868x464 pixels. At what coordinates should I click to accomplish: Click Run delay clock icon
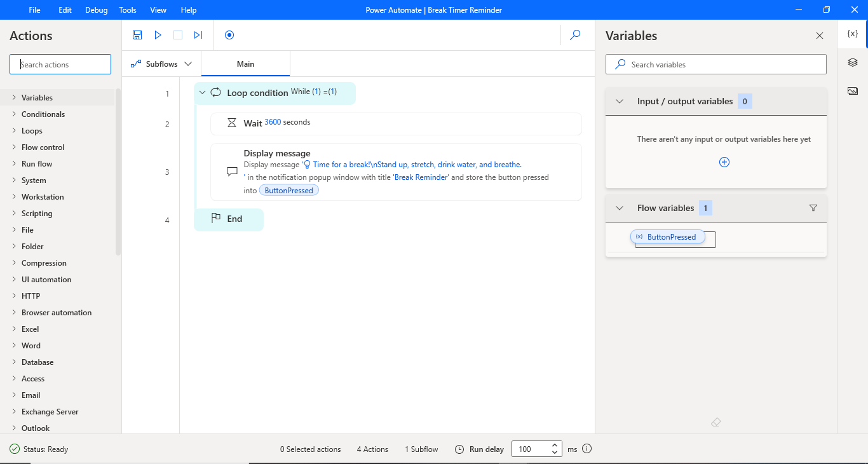pyautogui.click(x=459, y=449)
